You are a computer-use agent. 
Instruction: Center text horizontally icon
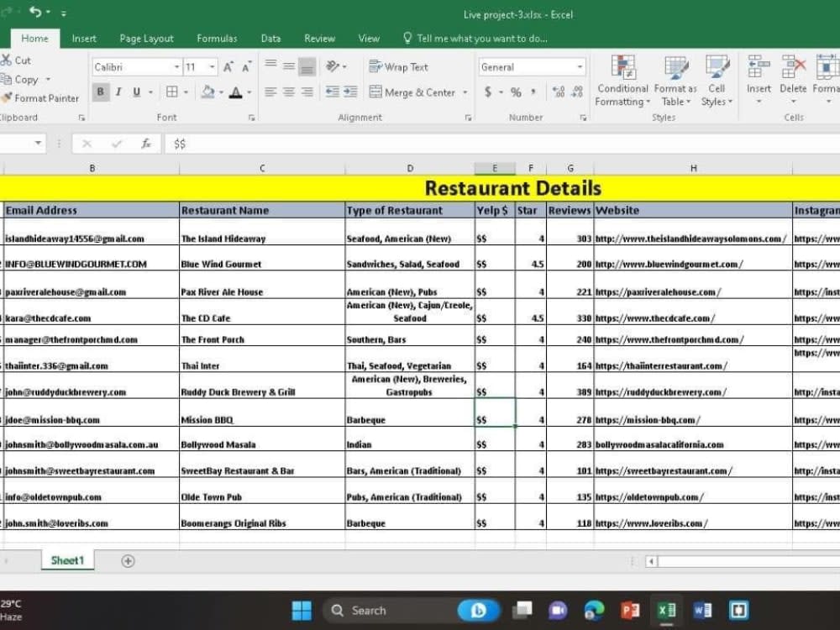coord(289,92)
